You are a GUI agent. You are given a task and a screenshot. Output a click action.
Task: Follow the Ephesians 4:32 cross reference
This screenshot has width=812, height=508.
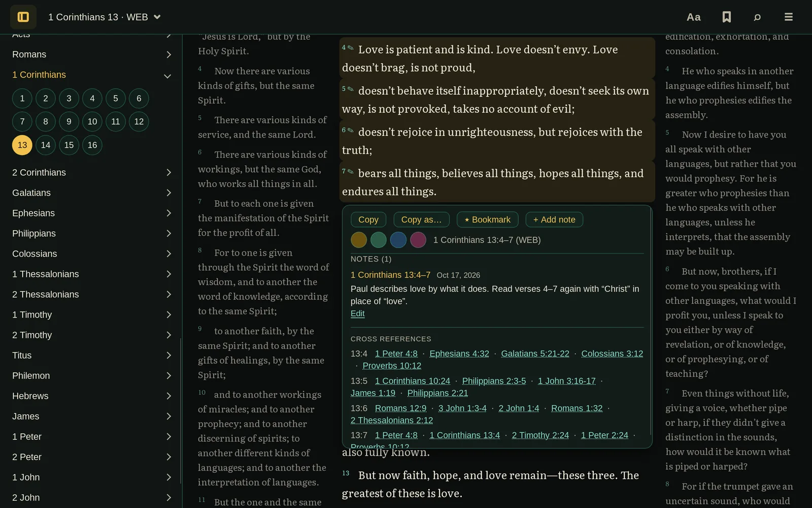(x=459, y=354)
